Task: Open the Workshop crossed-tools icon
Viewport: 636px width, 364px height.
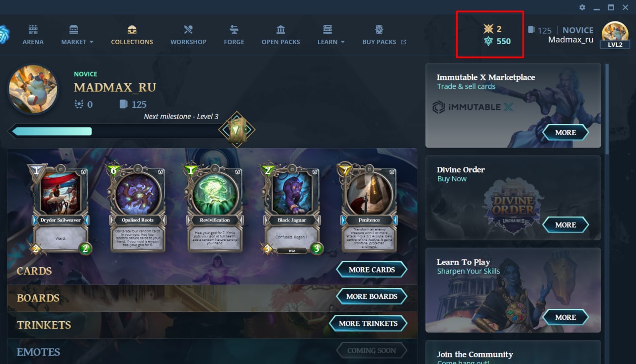Action: (188, 29)
